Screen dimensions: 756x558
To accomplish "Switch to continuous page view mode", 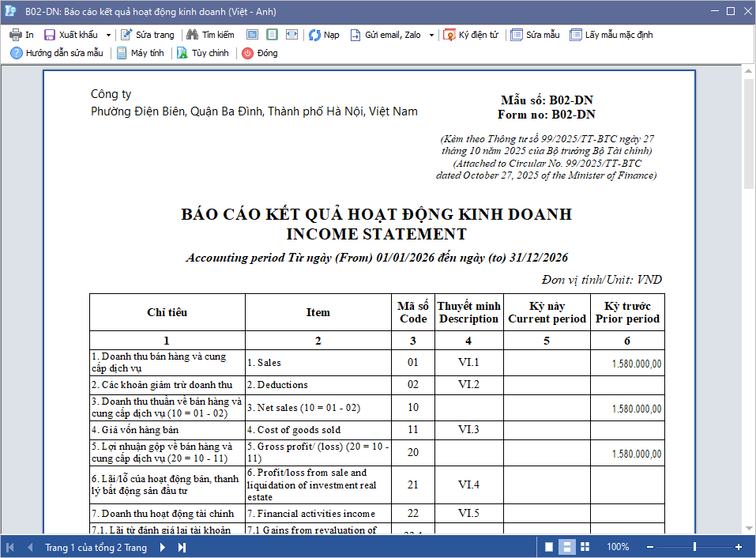I will [x=567, y=547].
